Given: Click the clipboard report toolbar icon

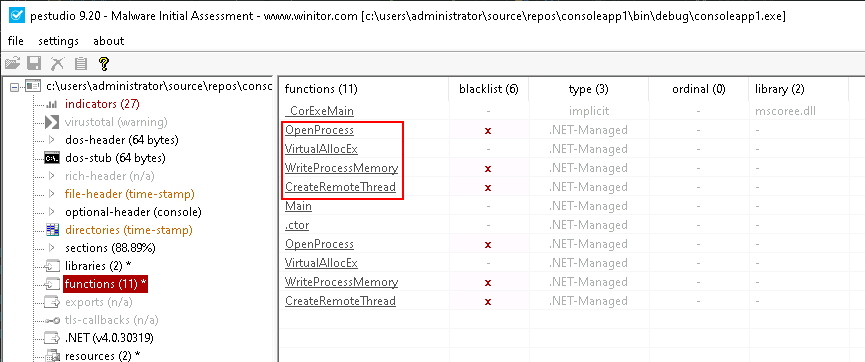Looking at the screenshot, I should coord(81,63).
